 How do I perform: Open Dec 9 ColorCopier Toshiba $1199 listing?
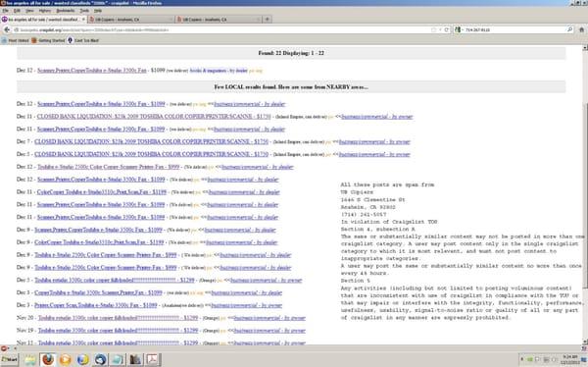click(x=99, y=242)
